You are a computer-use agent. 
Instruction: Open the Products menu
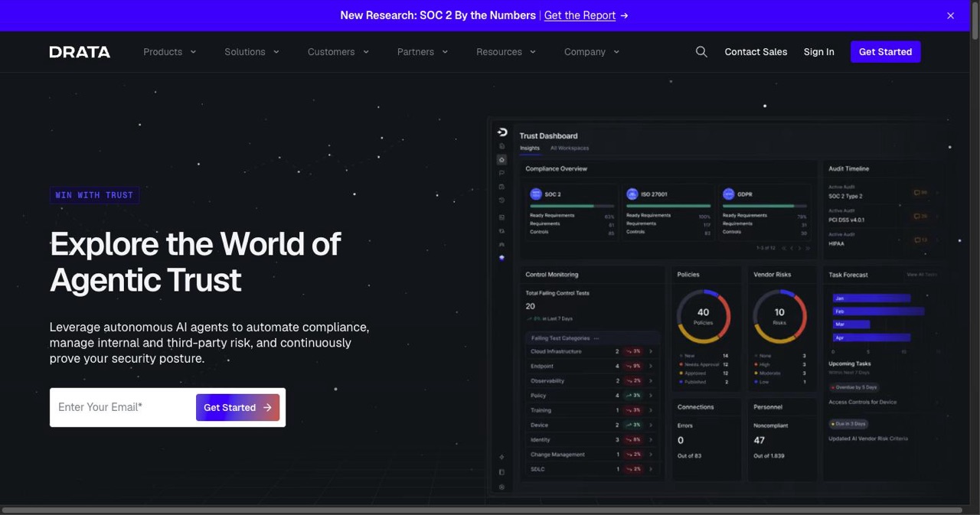coord(170,52)
